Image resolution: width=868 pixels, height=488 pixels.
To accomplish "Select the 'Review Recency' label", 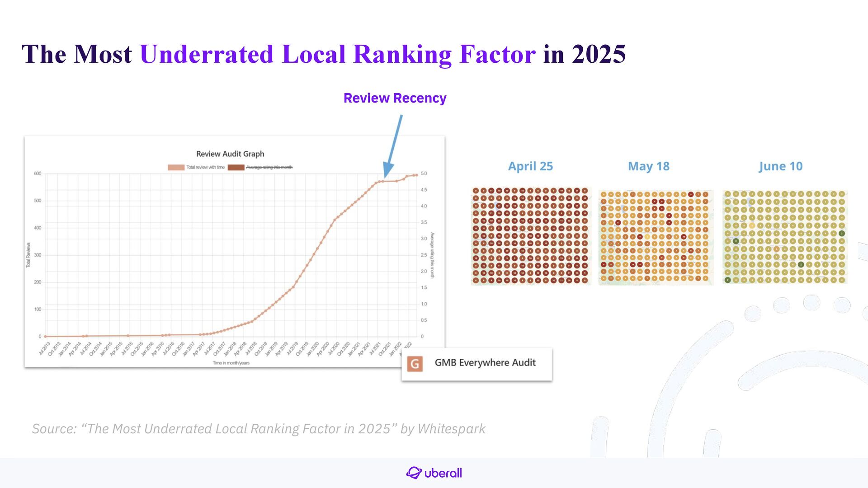I will pyautogui.click(x=395, y=98).
